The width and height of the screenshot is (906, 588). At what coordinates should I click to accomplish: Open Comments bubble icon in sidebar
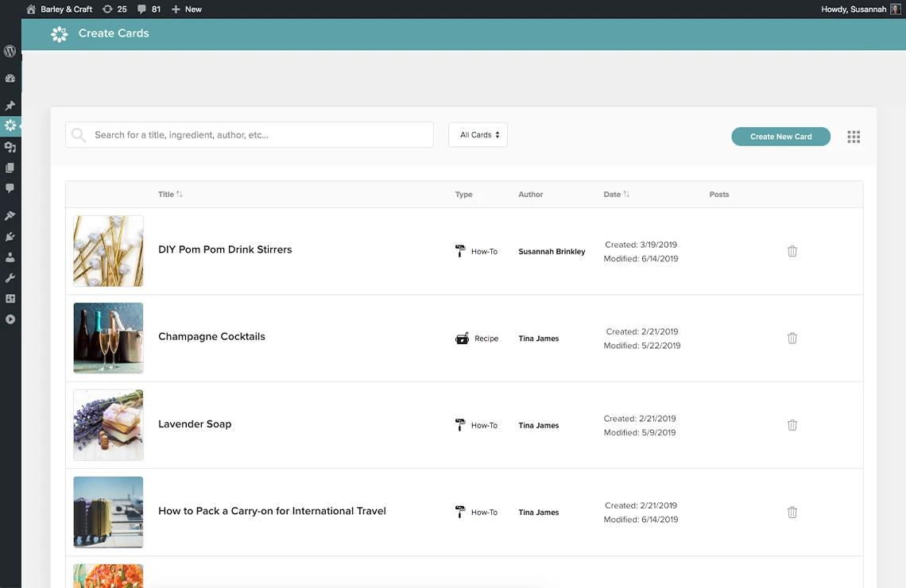[10, 188]
